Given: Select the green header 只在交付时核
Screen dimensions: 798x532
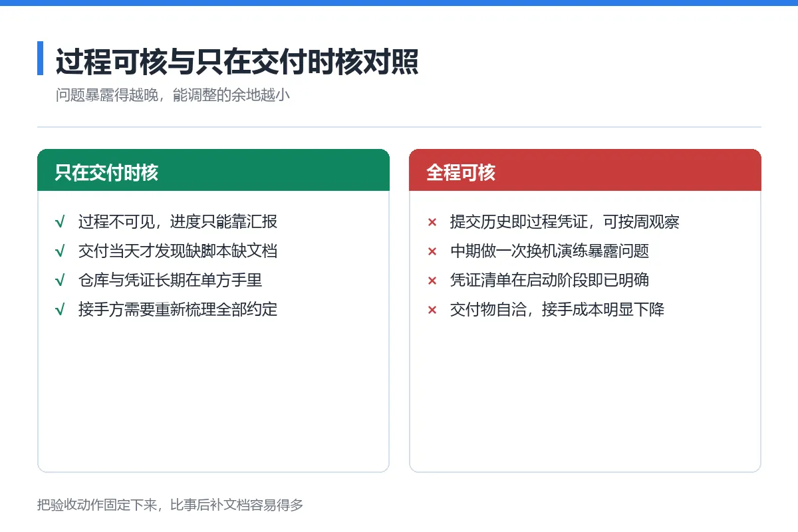Looking at the screenshot, I should (x=213, y=170).
